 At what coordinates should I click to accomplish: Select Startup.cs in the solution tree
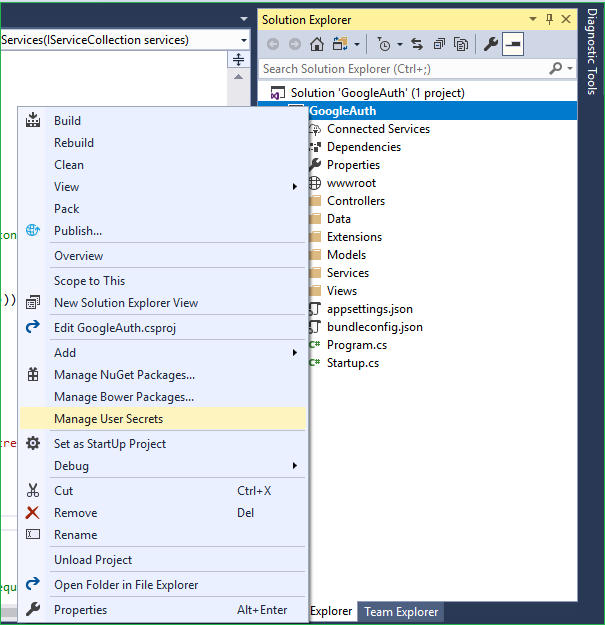(x=352, y=363)
